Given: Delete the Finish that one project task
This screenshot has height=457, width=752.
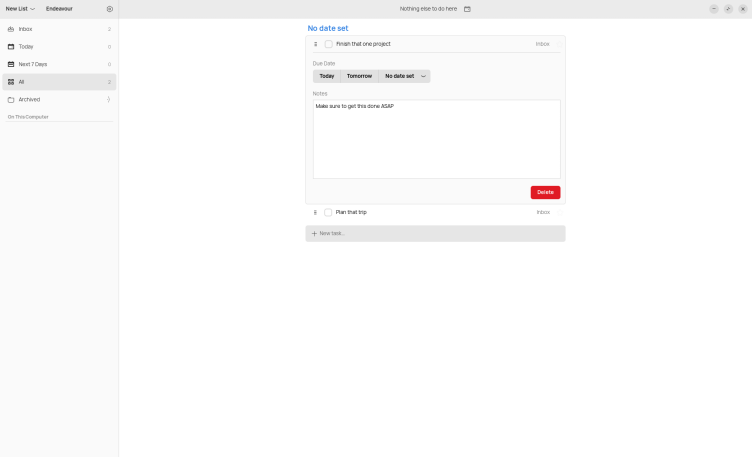Looking at the screenshot, I should pyautogui.click(x=545, y=192).
